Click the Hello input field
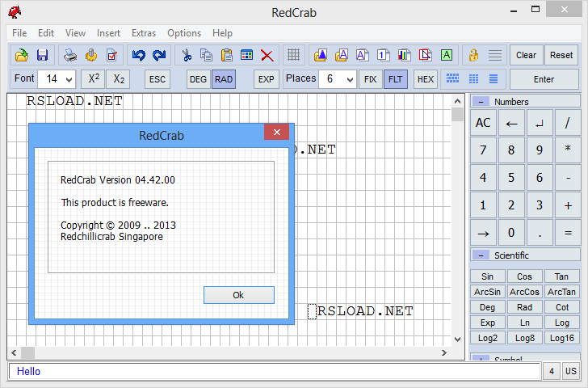Viewport: 588px width, 388px height. [x=275, y=372]
